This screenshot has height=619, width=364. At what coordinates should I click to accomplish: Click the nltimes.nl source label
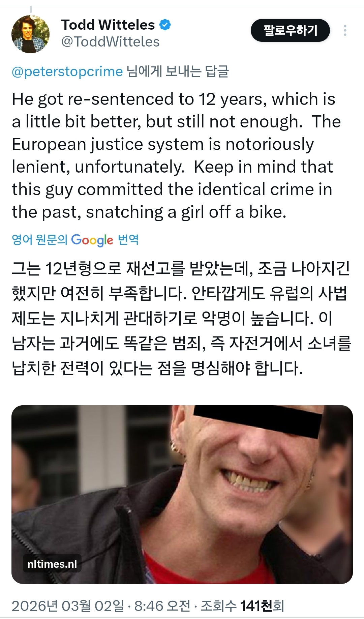click(52, 564)
